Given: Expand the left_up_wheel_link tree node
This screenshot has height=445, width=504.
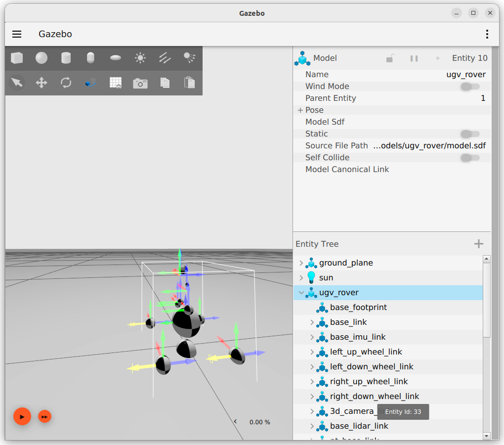Looking at the screenshot, I should tap(312, 352).
